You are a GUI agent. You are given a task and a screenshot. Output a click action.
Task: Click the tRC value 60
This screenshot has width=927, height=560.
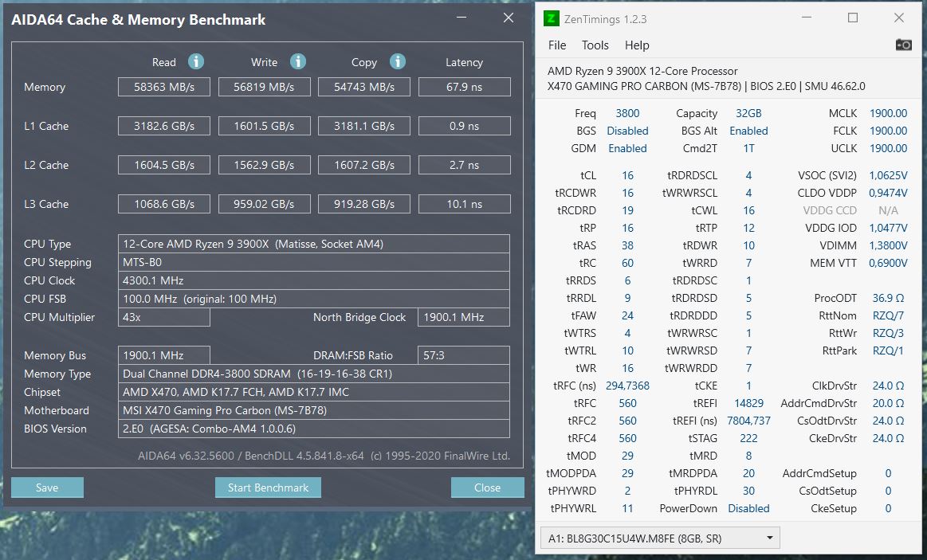pos(627,263)
